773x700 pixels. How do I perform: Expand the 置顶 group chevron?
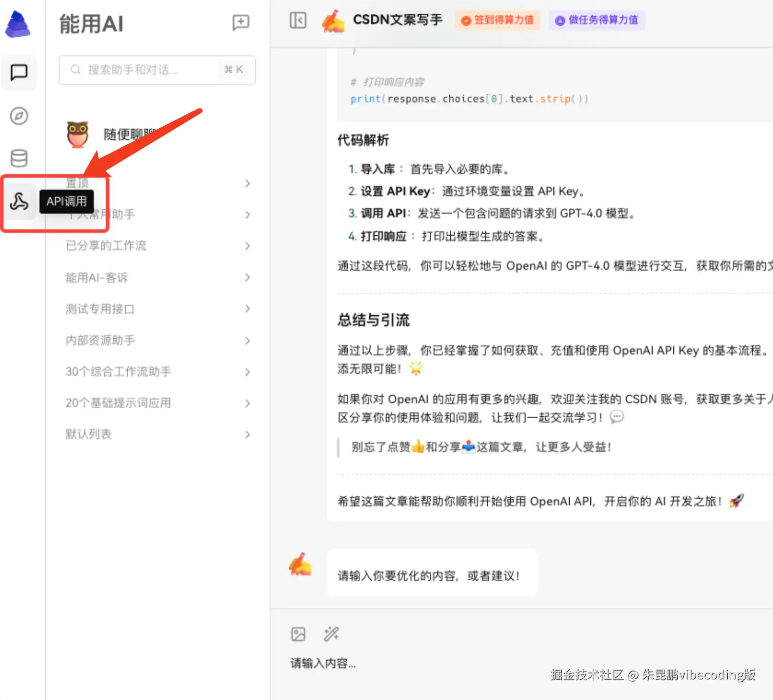(x=248, y=183)
